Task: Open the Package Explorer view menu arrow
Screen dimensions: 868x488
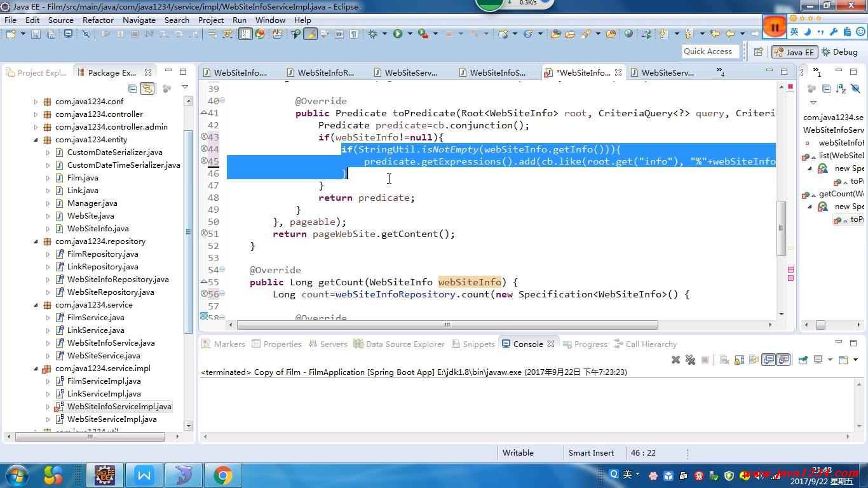Action: (x=184, y=88)
